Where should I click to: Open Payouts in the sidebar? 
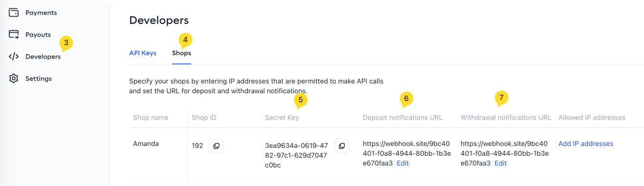38,35
